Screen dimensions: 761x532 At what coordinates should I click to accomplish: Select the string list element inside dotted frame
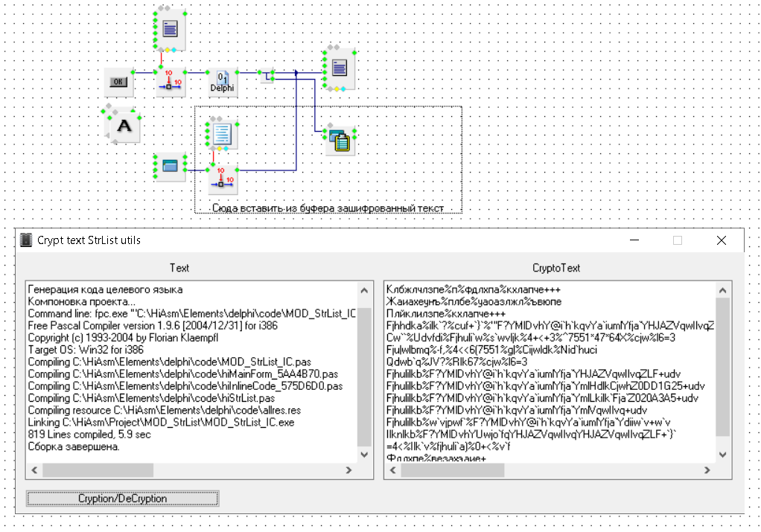pos(221,133)
